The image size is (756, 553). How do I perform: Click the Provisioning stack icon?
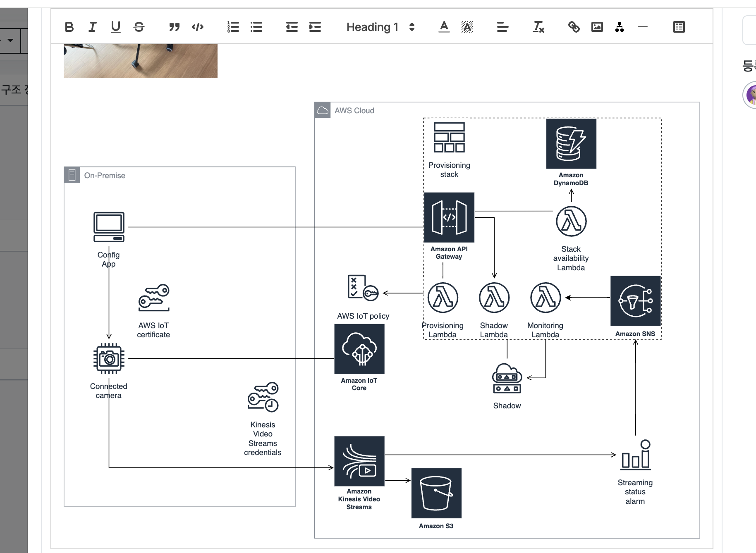tap(449, 137)
